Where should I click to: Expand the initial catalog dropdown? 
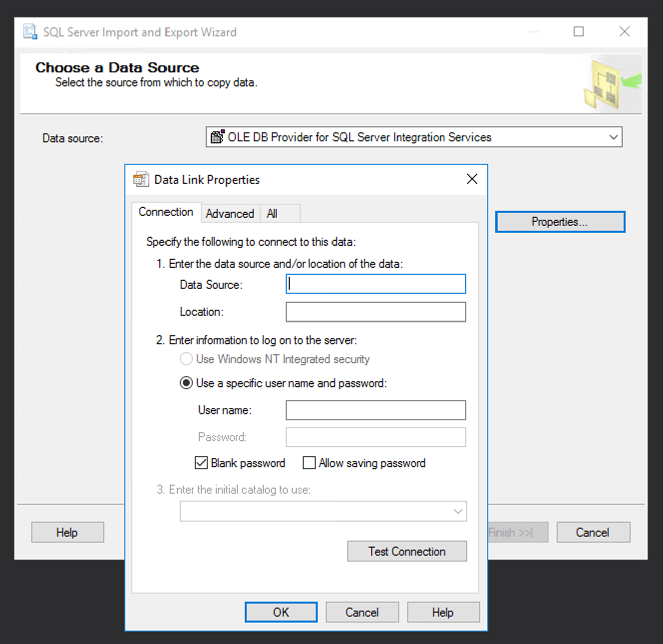point(458,511)
